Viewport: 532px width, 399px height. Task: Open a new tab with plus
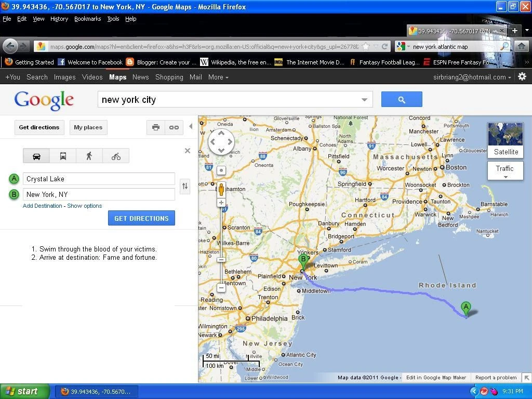pyautogui.click(x=515, y=31)
